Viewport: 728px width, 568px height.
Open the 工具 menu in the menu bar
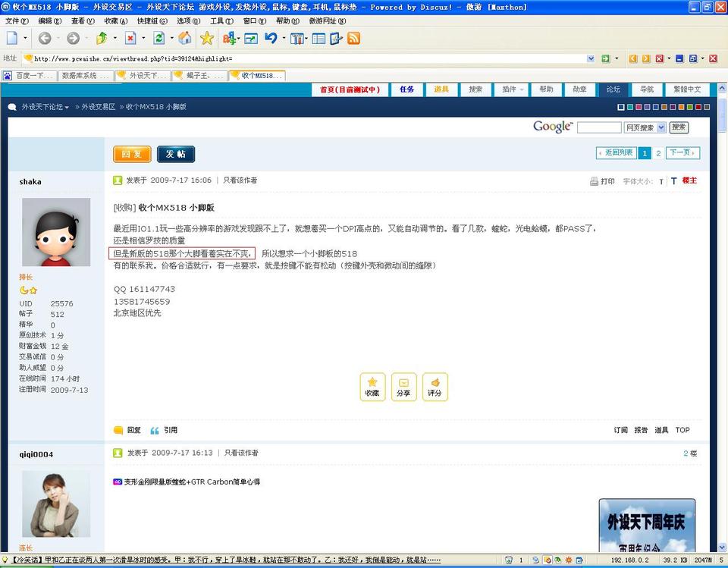pyautogui.click(x=221, y=21)
